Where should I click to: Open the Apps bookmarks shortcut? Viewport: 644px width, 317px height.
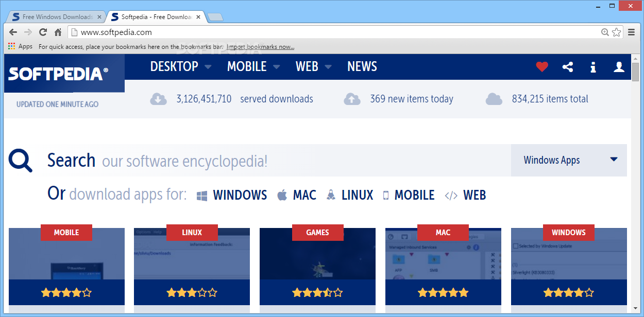(x=21, y=46)
